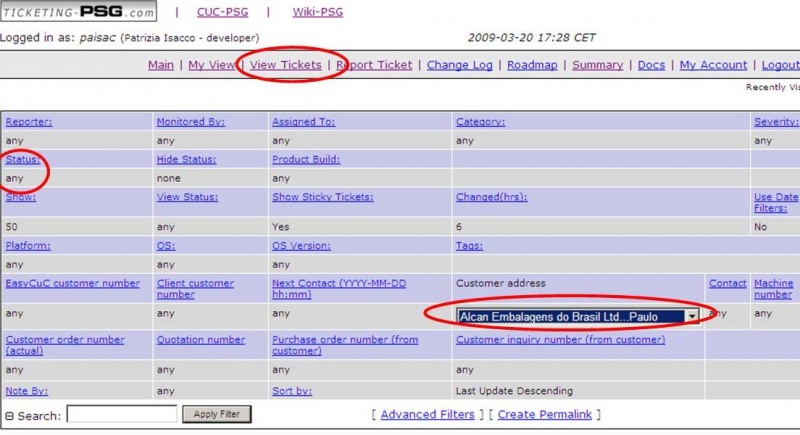Click the username 'paisac'
Screen dimensions: 800x435
(x=97, y=38)
